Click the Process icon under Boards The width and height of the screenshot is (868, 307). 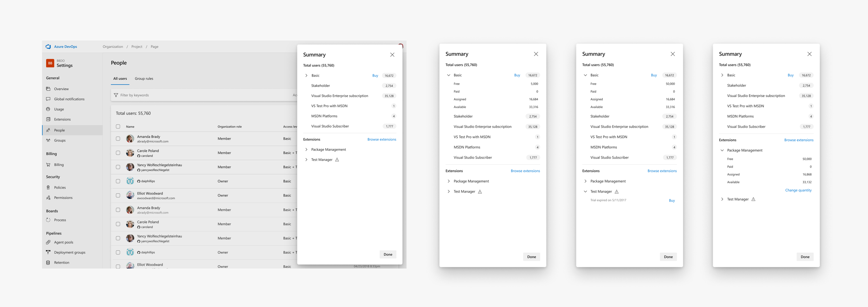(x=48, y=220)
